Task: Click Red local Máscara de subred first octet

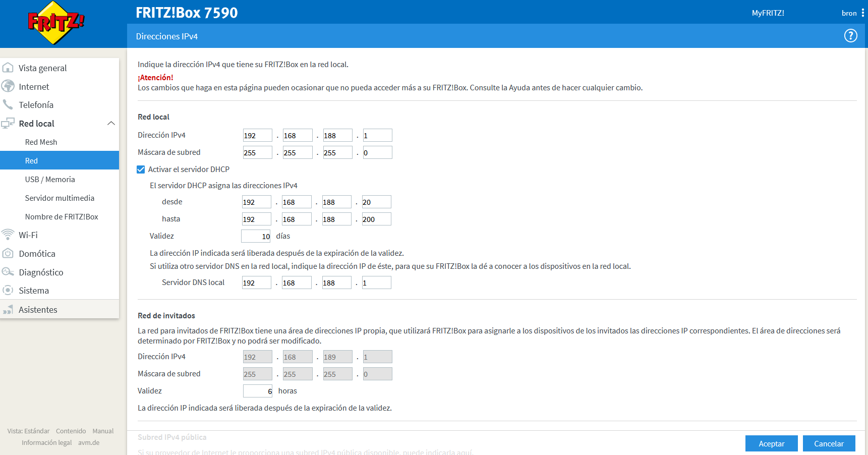Action: tap(258, 152)
